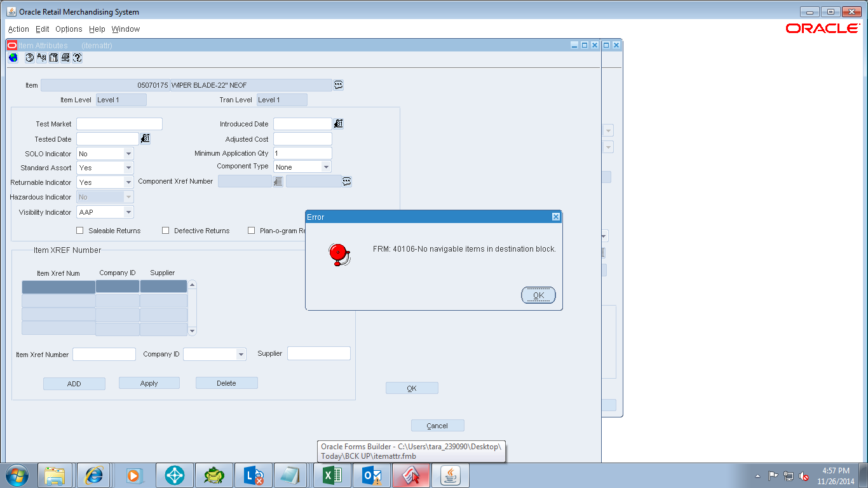The width and height of the screenshot is (868, 488).
Task: Click the muted volume tray icon
Action: pyautogui.click(x=804, y=475)
